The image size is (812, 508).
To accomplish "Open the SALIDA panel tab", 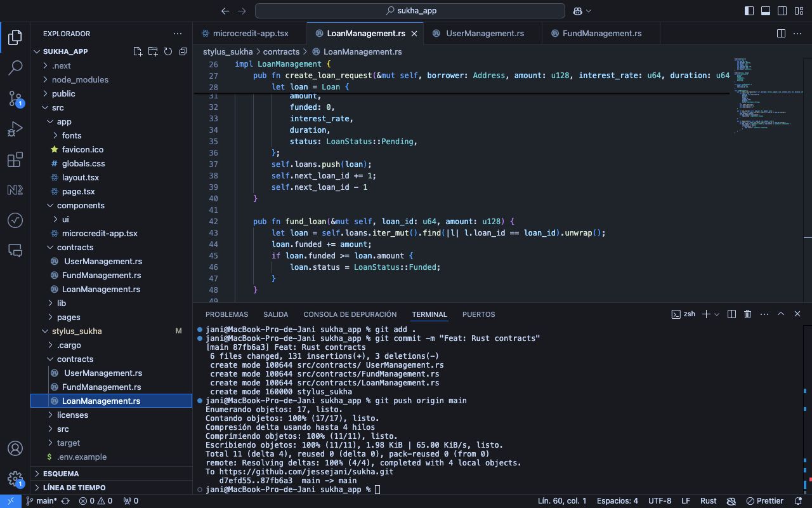I will (275, 314).
